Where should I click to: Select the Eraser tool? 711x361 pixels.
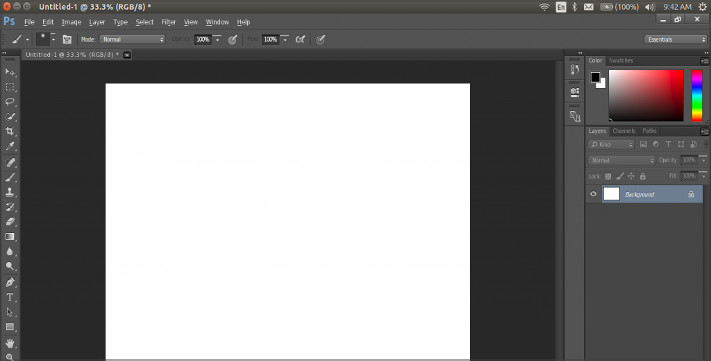click(10, 222)
